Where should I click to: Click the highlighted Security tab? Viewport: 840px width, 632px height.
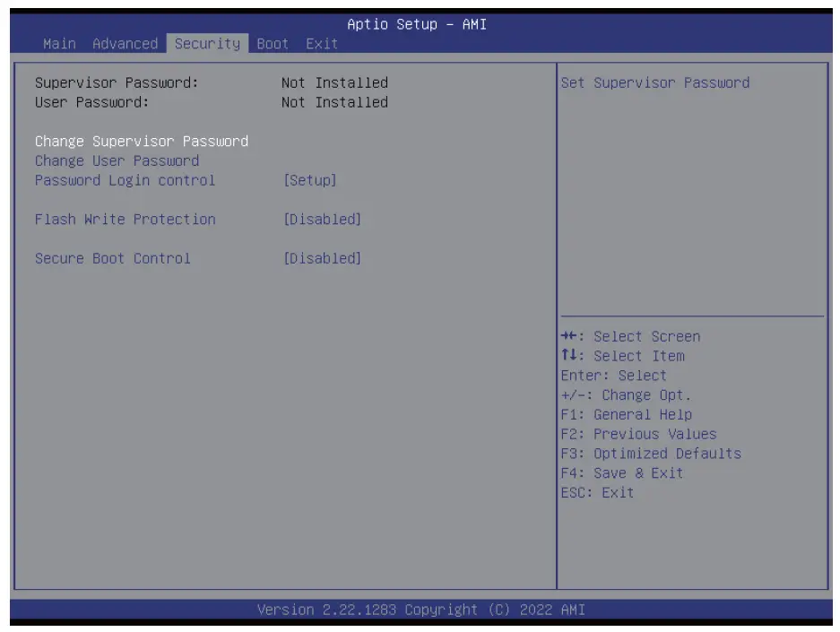tap(205, 43)
